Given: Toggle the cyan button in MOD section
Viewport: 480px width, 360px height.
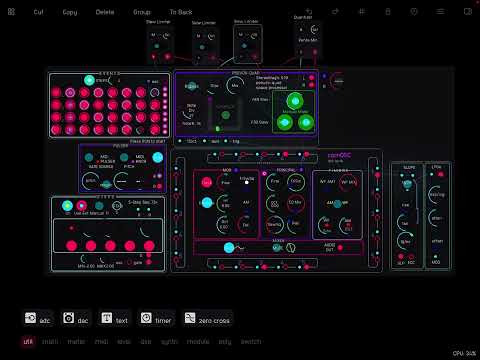Looking at the screenshot, I should pyautogui.click(x=207, y=203).
